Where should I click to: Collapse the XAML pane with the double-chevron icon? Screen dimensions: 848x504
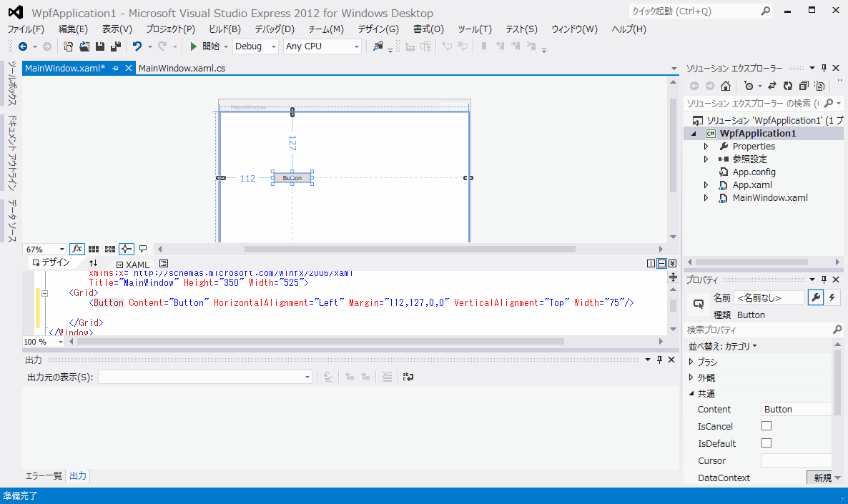pyautogui.click(x=672, y=263)
